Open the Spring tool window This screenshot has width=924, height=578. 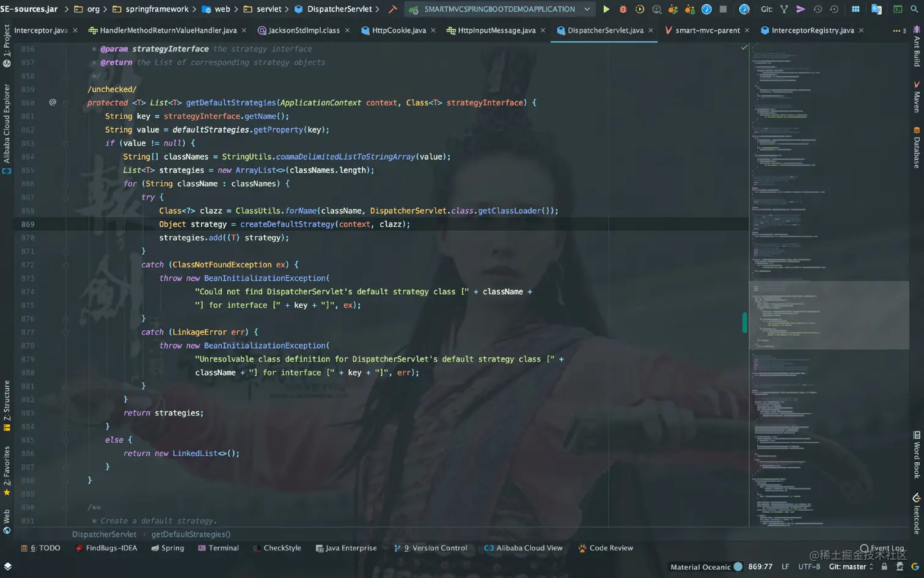[167, 548]
